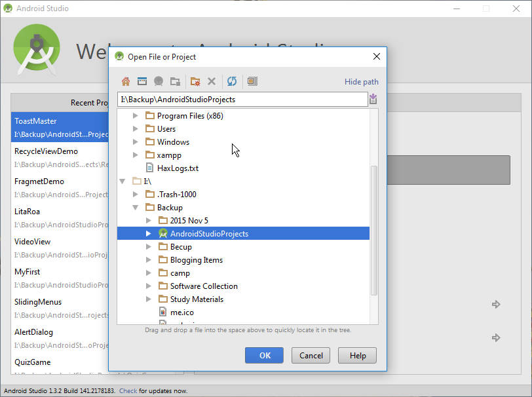Go to Home directory icon

coord(126,81)
